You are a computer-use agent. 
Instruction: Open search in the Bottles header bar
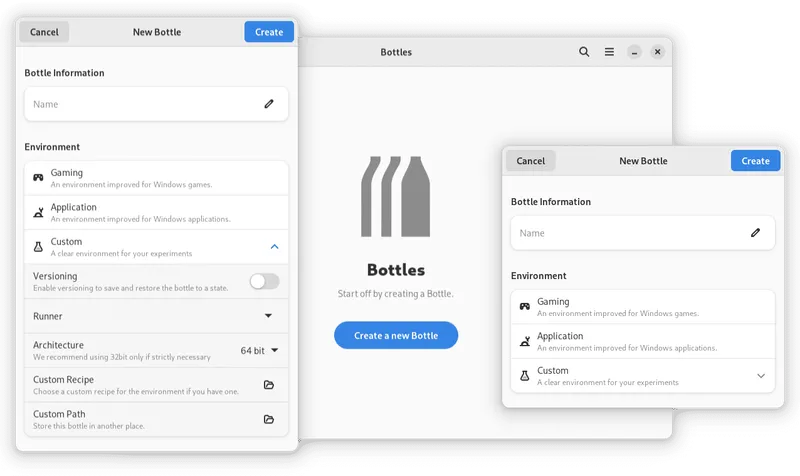pyautogui.click(x=584, y=52)
